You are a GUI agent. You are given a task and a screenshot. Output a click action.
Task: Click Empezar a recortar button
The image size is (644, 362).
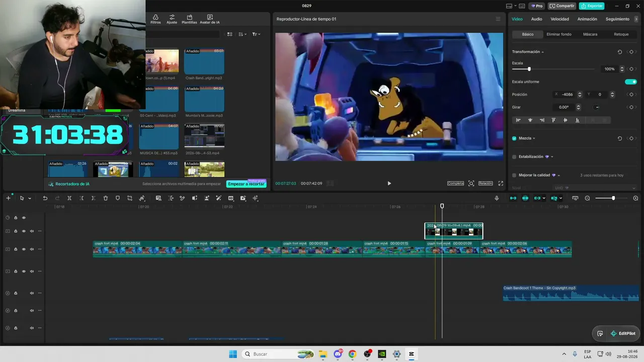tap(246, 184)
